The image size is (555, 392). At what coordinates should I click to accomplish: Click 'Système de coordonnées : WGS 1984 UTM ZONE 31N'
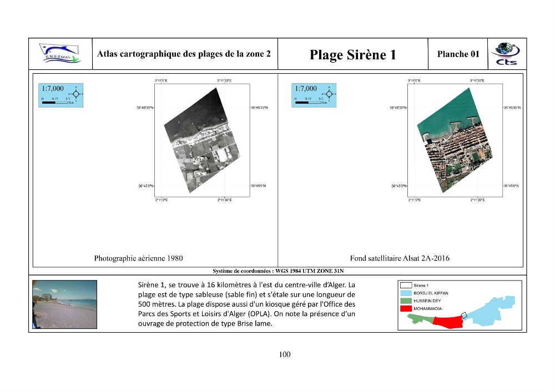[x=278, y=271]
